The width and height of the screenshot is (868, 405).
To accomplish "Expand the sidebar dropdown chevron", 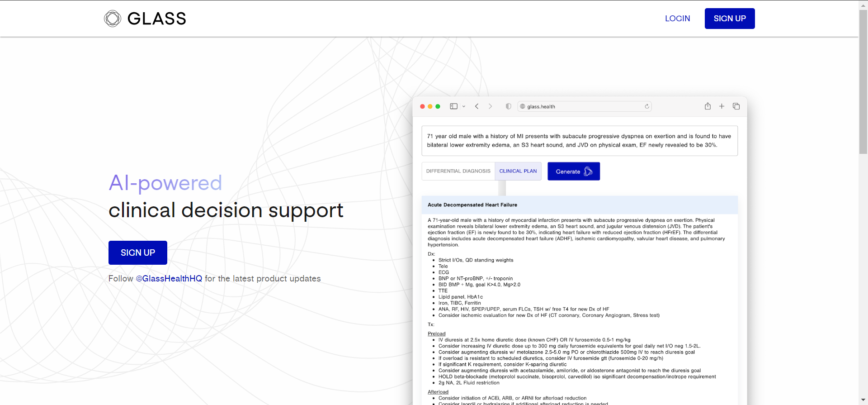I will [463, 106].
